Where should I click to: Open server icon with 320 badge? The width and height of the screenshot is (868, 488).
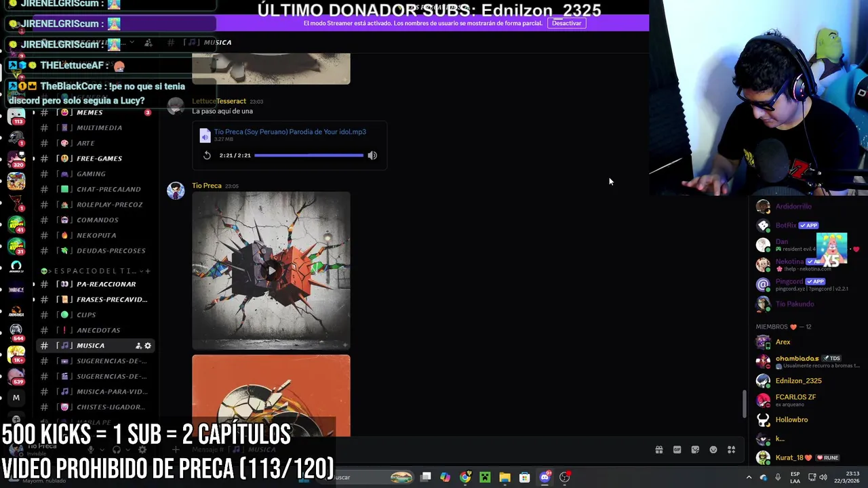(x=16, y=159)
